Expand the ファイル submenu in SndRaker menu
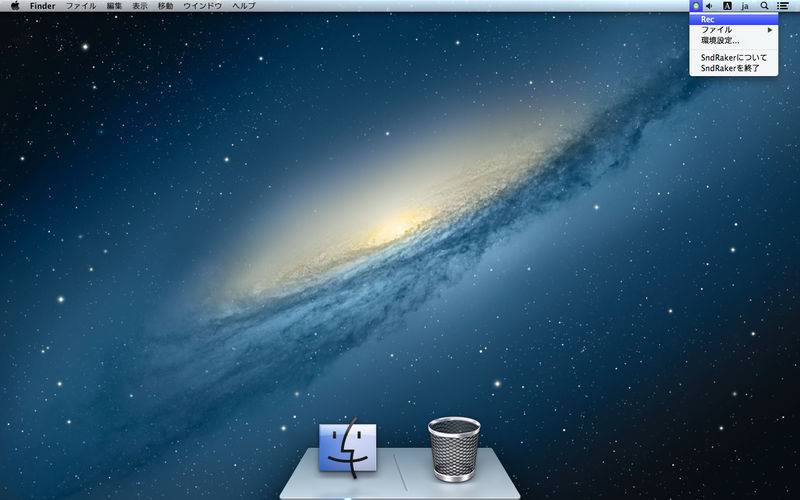Image resolution: width=800 pixels, height=500 pixels. pyautogui.click(x=734, y=30)
